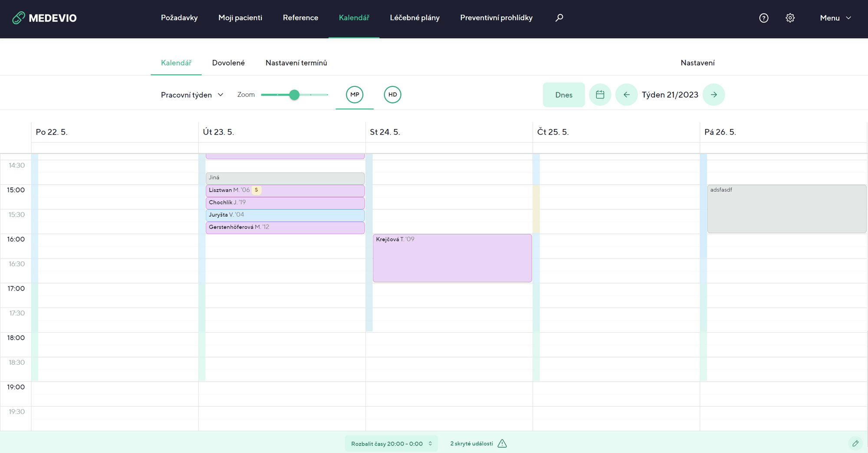The width and height of the screenshot is (868, 453).
Task: Click the Zoom slider handle
Action: point(294,95)
